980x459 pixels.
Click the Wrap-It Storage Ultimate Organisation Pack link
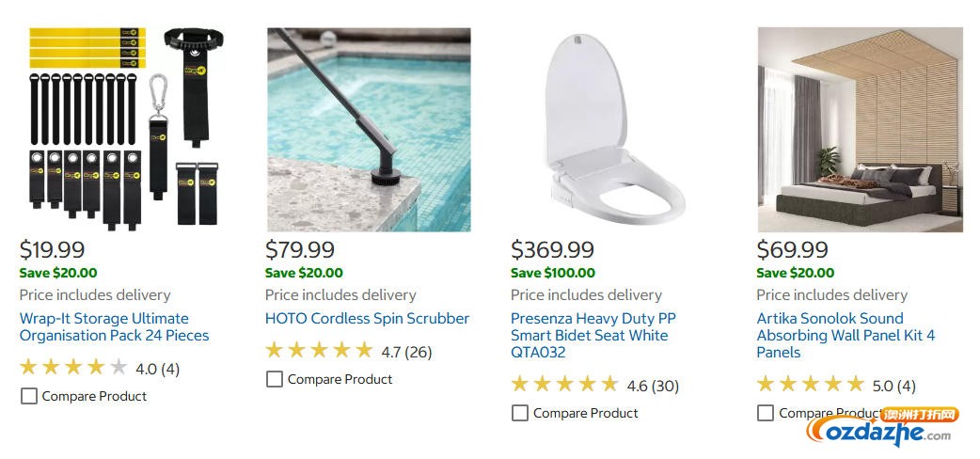click(114, 326)
